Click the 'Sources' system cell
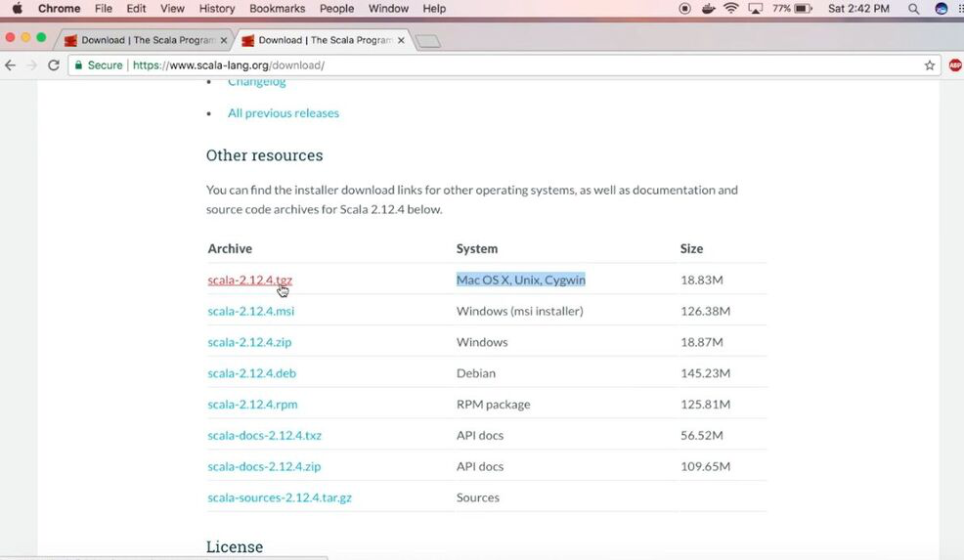 (x=478, y=497)
